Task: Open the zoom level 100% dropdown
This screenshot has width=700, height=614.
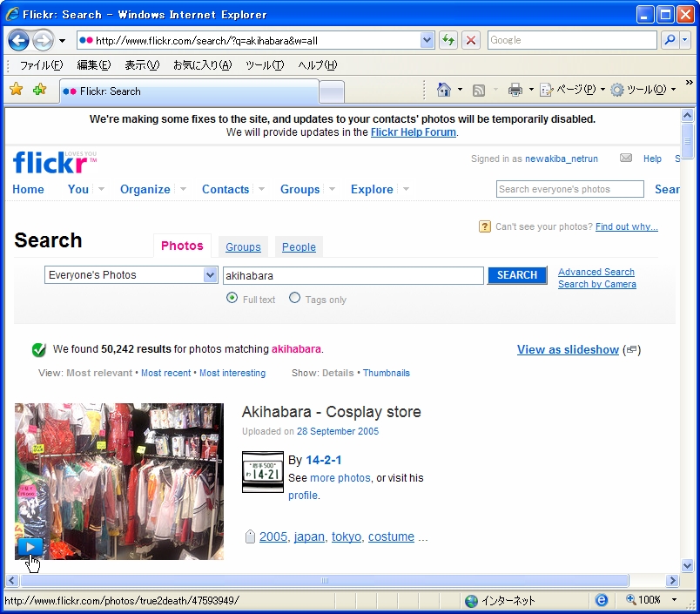Action: coord(674,600)
